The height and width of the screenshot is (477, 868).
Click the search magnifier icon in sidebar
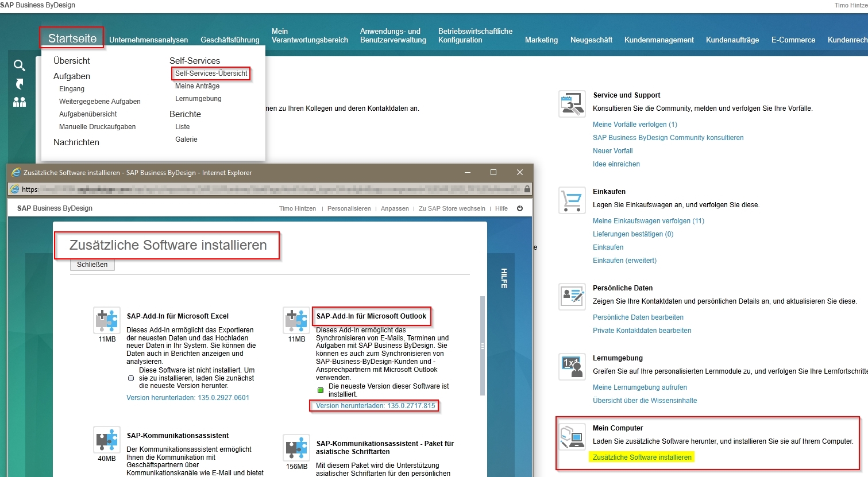pyautogui.click(x=20, y=65)
